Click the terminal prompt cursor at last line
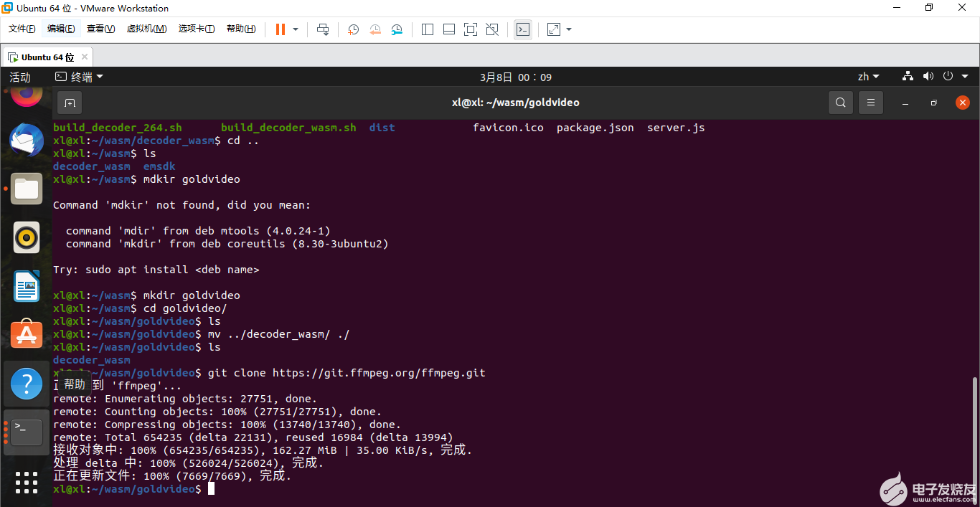This screenshot has width=980, height=507. point(211,488)
